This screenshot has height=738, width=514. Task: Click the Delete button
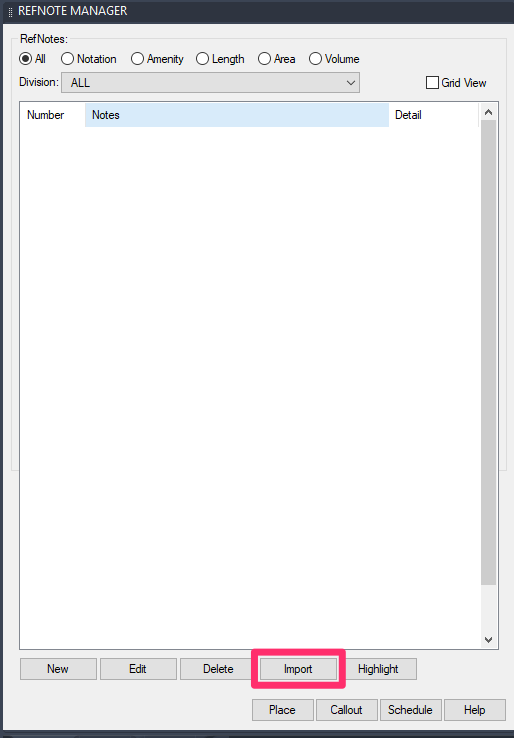tap(218, 669)
